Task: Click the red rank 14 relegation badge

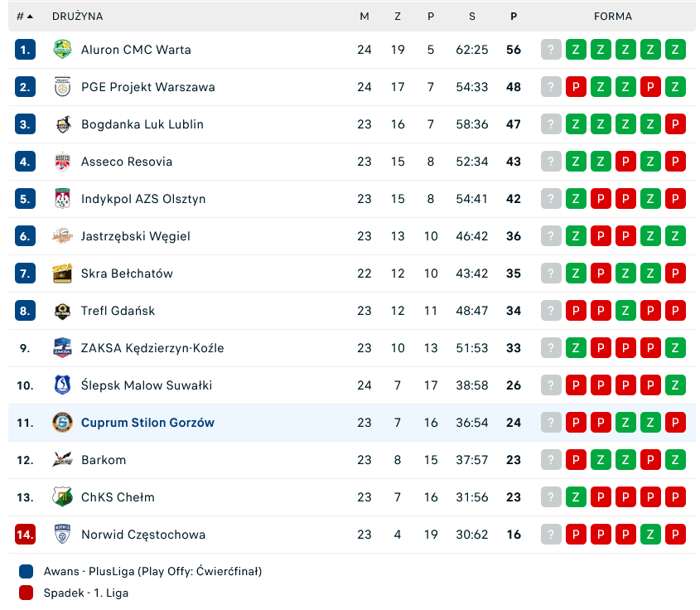Action: (25, 535)
